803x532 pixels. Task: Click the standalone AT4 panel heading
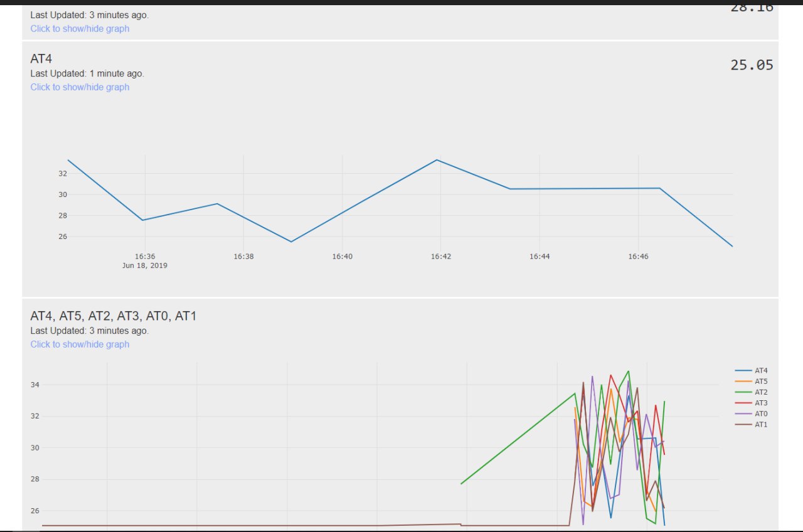tap(41, 58)
